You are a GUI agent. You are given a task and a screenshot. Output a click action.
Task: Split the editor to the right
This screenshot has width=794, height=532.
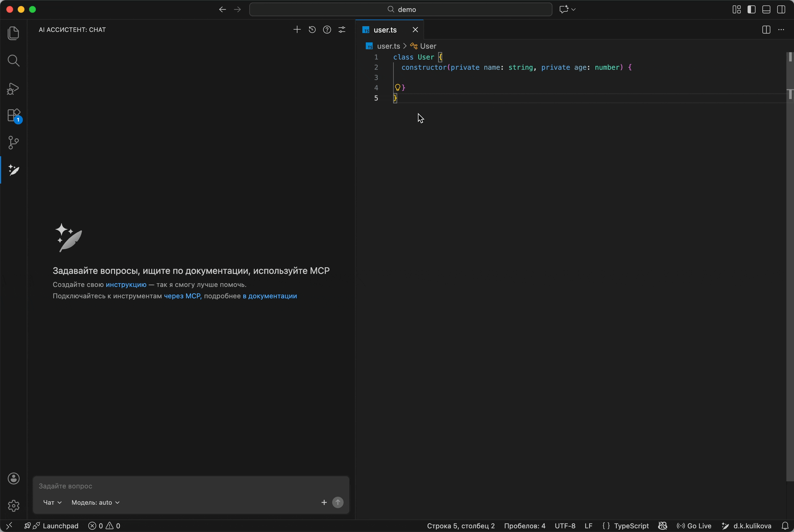point(766,30)
